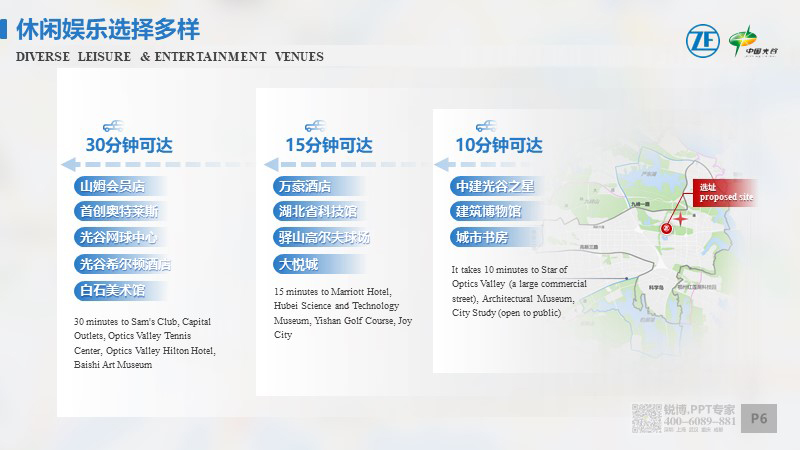This screenshot has height=450, width=800.
Task: Select the 首创奥特莱斯 label
Action: click(118, 212)
